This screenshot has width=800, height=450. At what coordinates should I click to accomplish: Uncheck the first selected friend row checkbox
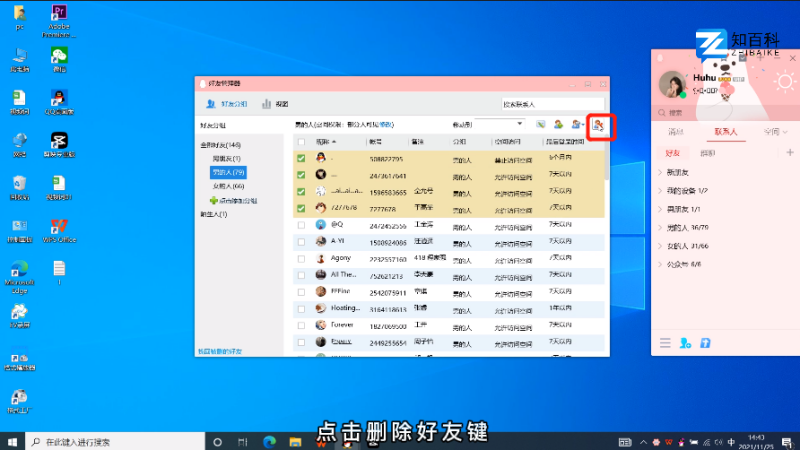[301, 158]
